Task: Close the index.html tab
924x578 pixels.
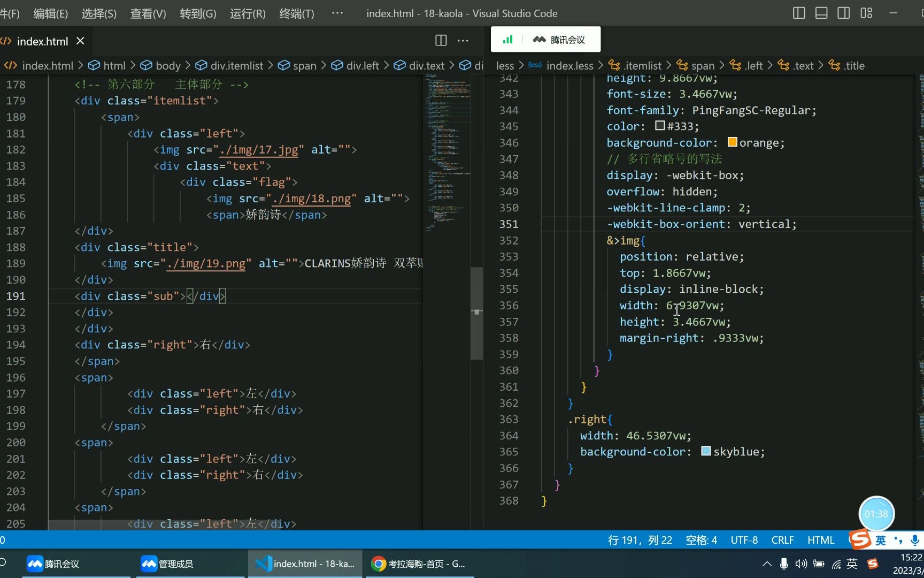Action: click(x=81, y=41)
